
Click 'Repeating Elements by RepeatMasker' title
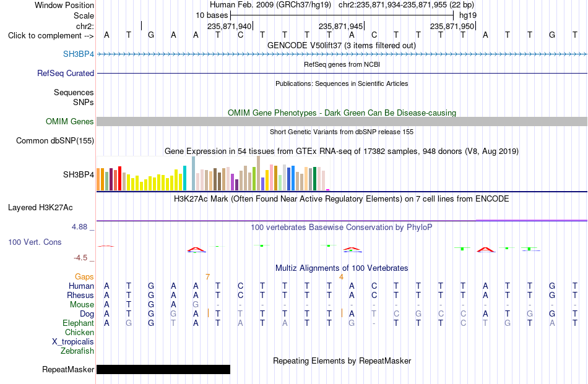[342, 361]
